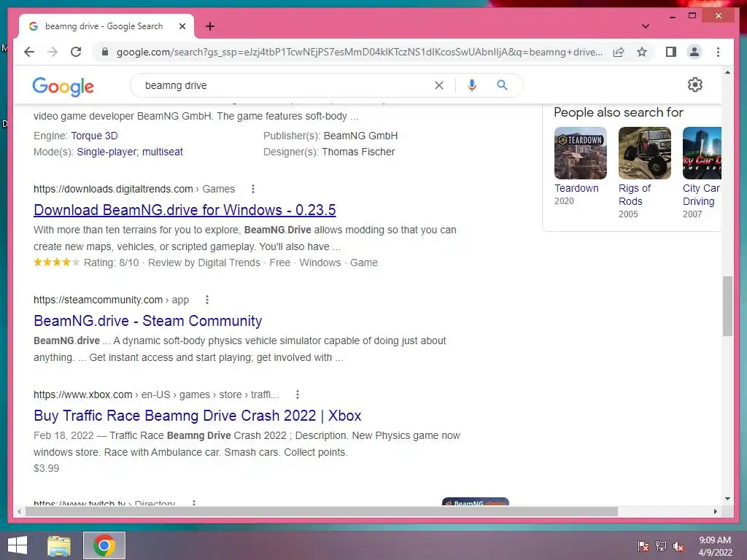Click the forward navigation arrow
Screen dimensions: 747x560
(53, 52)
